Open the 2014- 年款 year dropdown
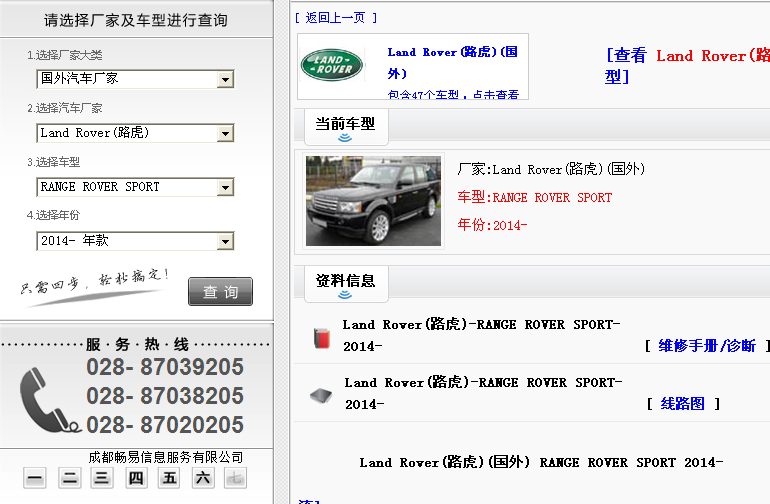 135,241
